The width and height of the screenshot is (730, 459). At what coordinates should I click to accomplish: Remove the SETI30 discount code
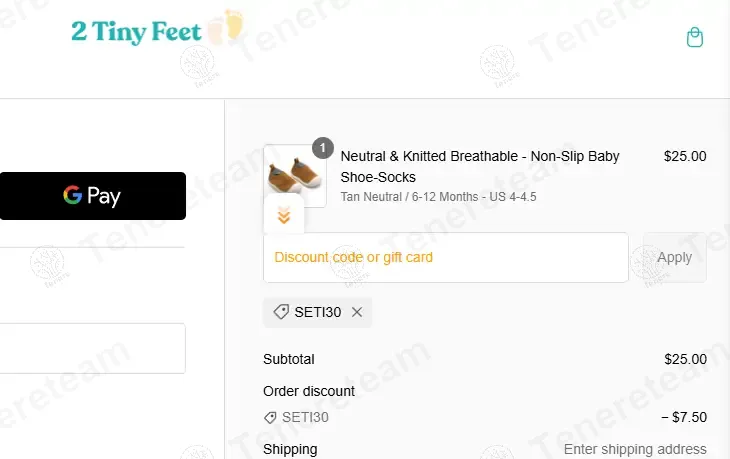(x=357, y=312)
